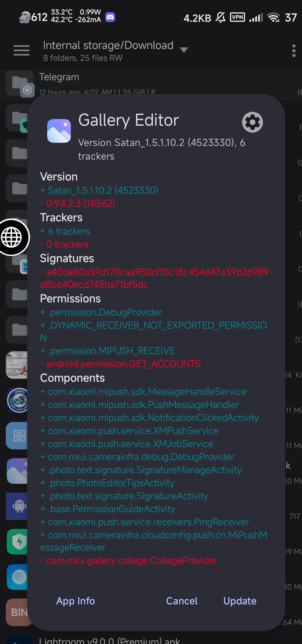Select the Wi-Fi icon in status bar
Viewport: 302px width, 644px height.
click(273, 17)
